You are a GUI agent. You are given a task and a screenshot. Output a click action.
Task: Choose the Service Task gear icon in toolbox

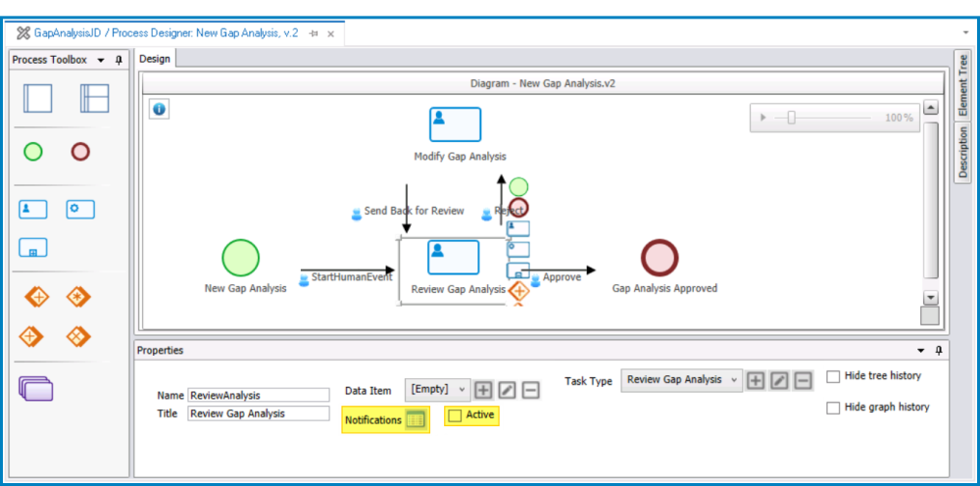coord(80,210)
